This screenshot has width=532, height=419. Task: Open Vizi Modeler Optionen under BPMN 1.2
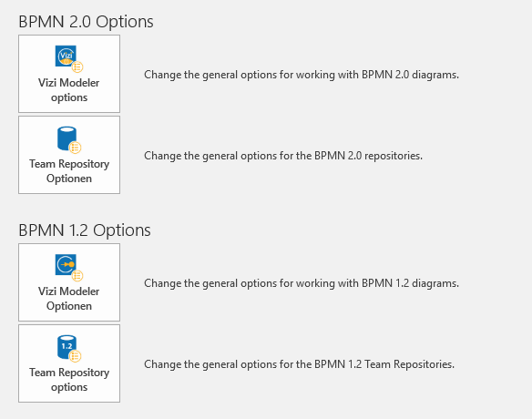[x=69, y=282]
